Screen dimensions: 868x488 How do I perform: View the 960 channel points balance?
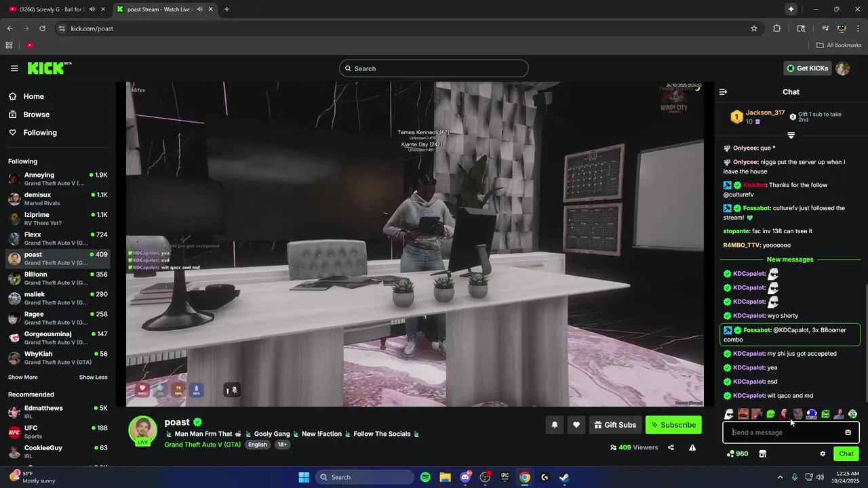click(x=737, y=454)
